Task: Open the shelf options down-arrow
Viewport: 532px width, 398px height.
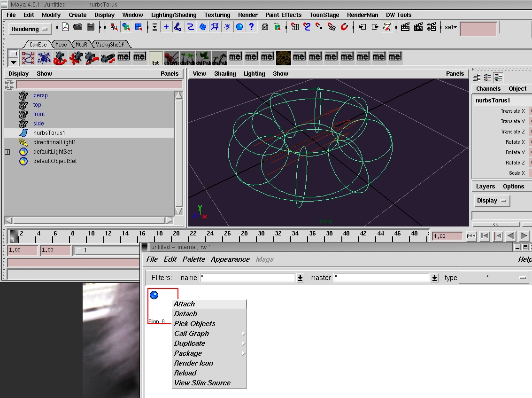Action: 13,62
